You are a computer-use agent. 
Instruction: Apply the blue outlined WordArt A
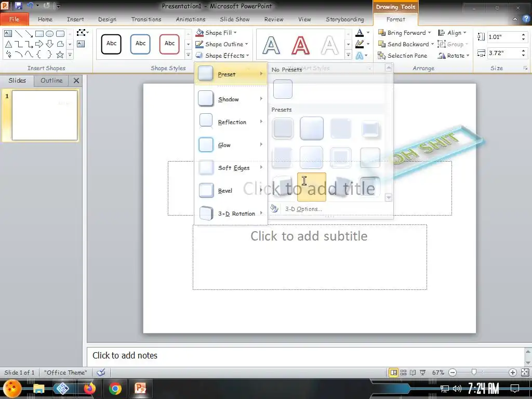point(271,45)
